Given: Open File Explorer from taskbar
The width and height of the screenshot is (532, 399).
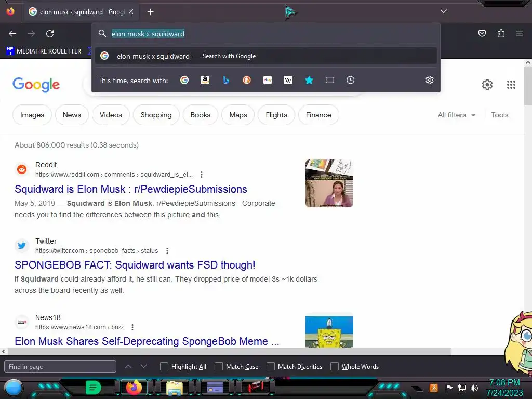Looking at the screenshot, I should click(x=174, y=388).
